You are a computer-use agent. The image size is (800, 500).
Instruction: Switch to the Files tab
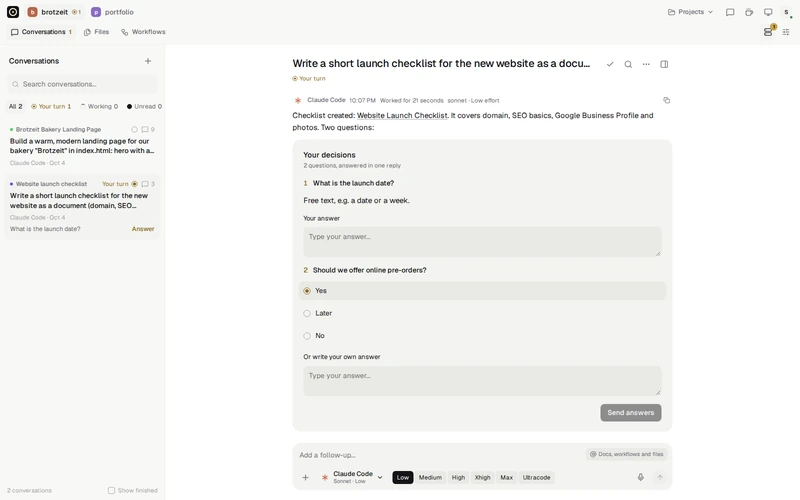pyautogui.click(x=96, y=32)
